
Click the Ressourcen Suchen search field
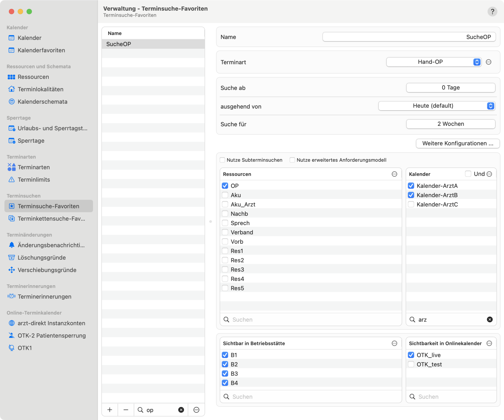click(311, 320)
